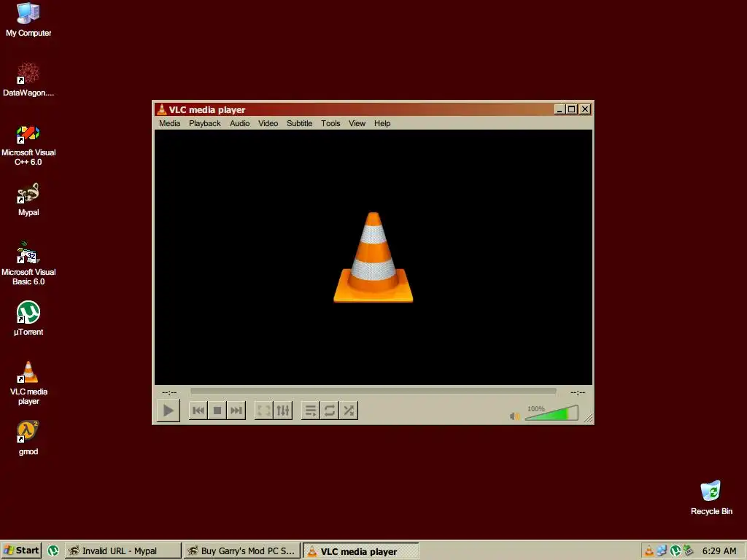This screenshot has width=747, height=560.
Task: Click the VLC cone in video area
Action: click(x=373, y=257)
